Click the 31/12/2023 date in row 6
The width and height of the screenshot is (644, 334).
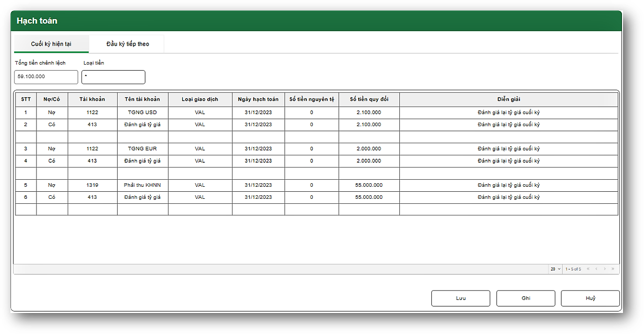(x=258, y=197)
